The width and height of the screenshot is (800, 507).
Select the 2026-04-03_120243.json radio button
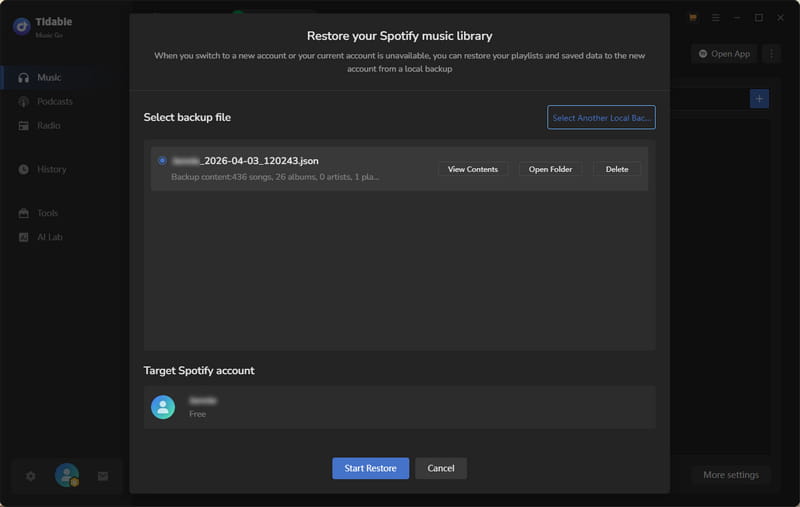(x=162, y=160)
